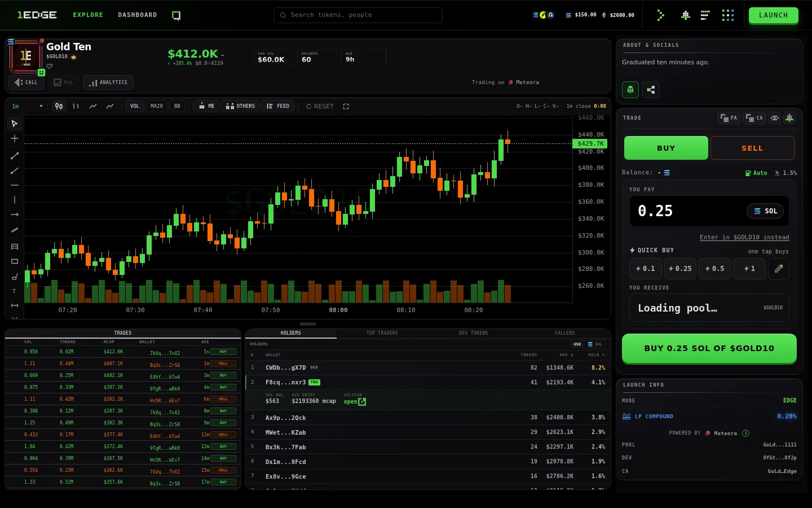Select the cursor pointer drawing tool

coord(15,124)
